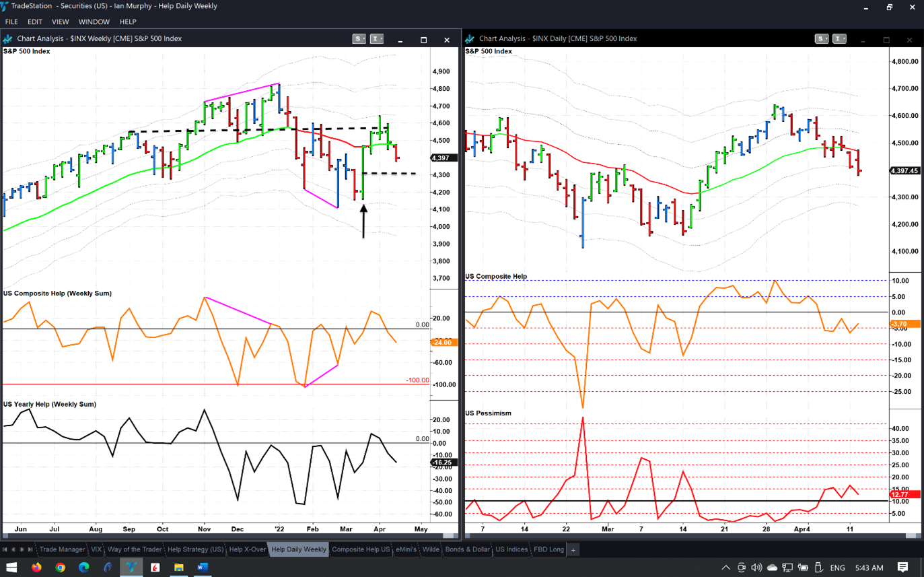Screen dimensions: 924x577
Task: Open the notification center icon
Action: (x=902, y=568)
